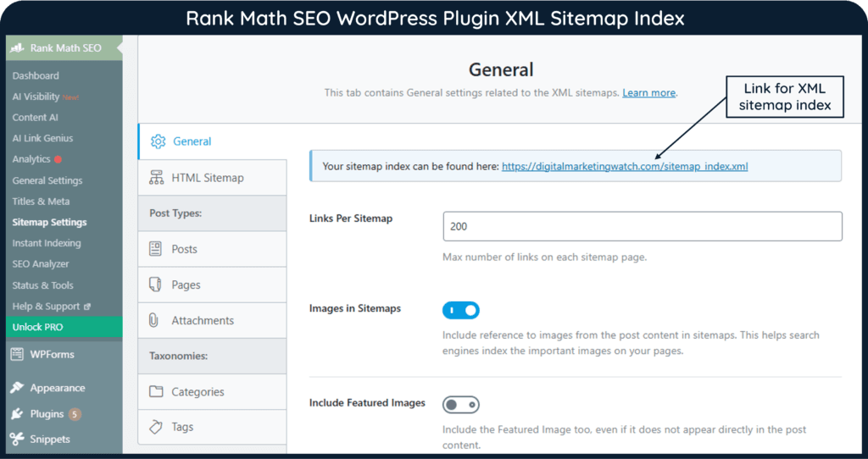Go to Rank Math Dashboard
The width and height of the screenshot is (868, 459).
[36, 75]
